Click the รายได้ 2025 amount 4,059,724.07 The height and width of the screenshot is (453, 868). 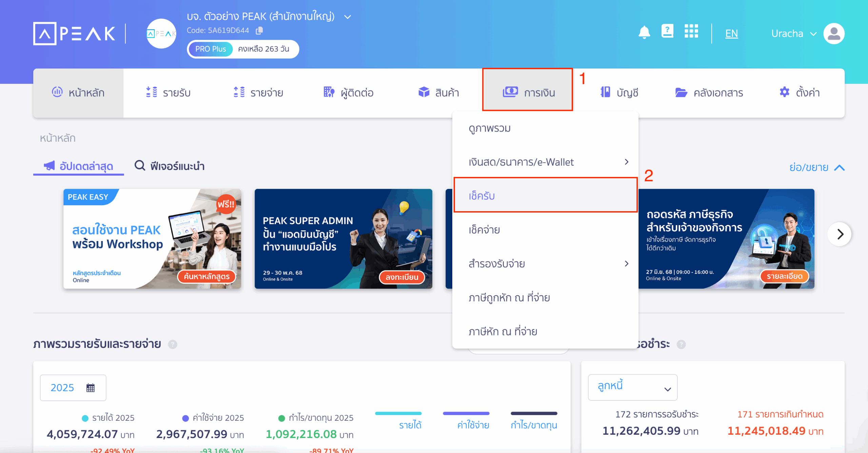pos(82,434)
